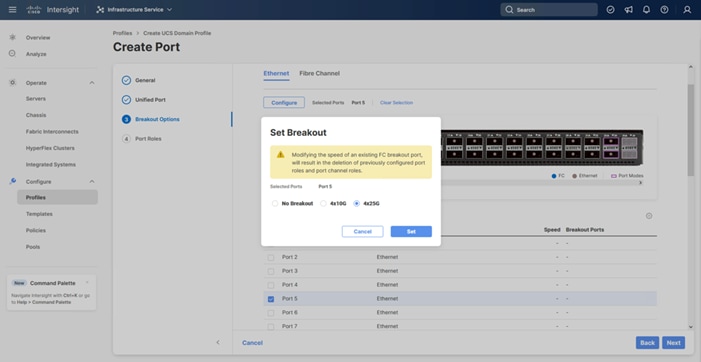Click the warning triangle icon in the dialog
The height and width of the screenshot is (362, 701).
280,154
